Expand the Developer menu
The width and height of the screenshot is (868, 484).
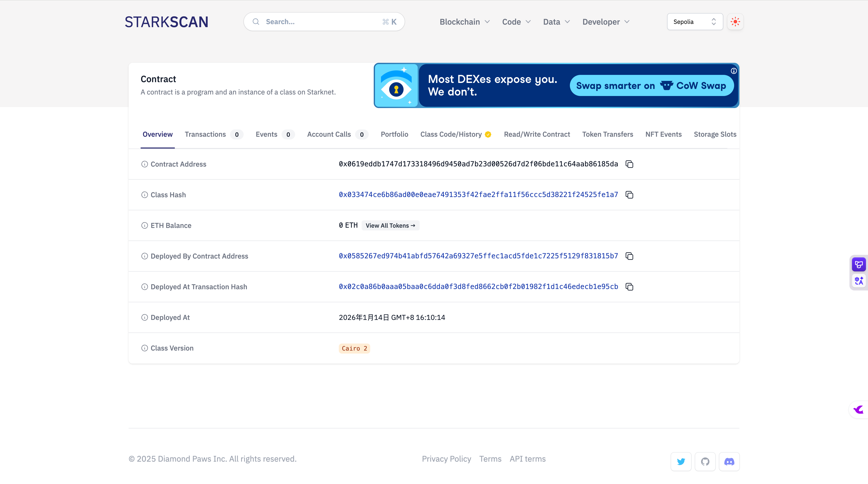click(x=606, y=22)
